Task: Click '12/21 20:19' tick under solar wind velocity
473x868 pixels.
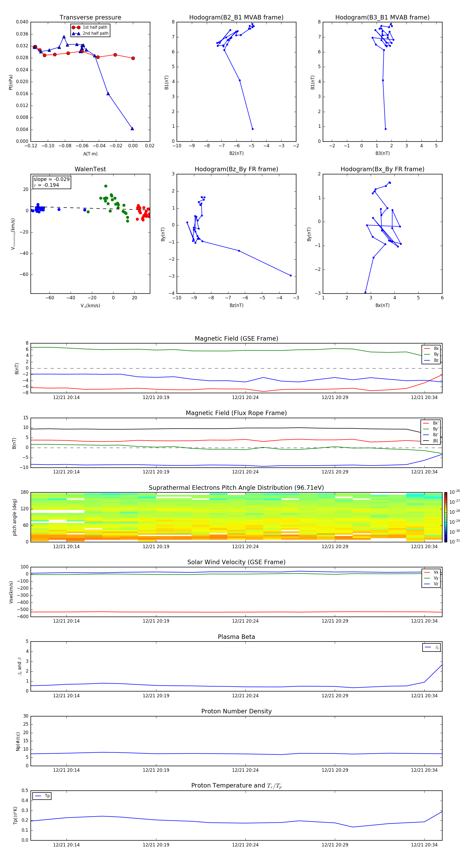Action: tap(156, 621)
